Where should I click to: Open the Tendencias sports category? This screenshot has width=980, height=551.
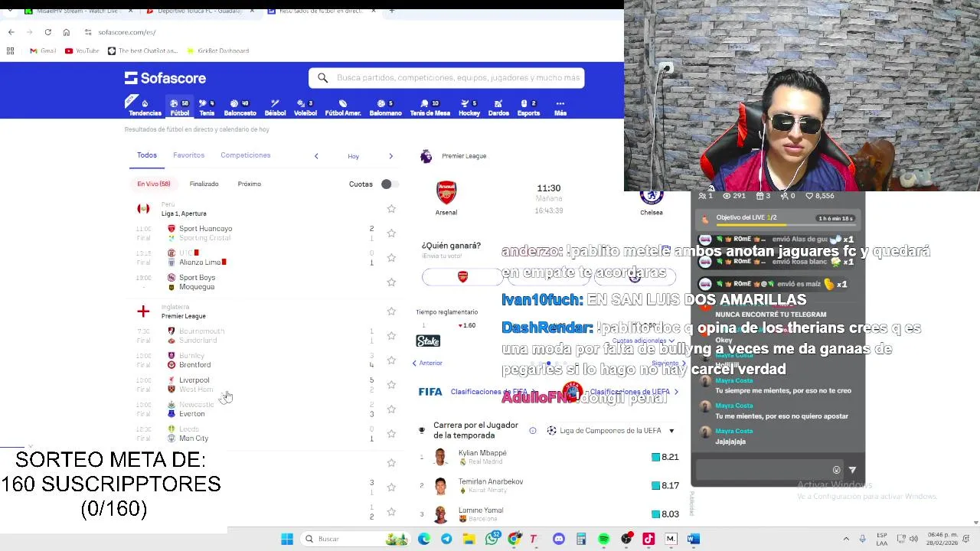(145, 107)
